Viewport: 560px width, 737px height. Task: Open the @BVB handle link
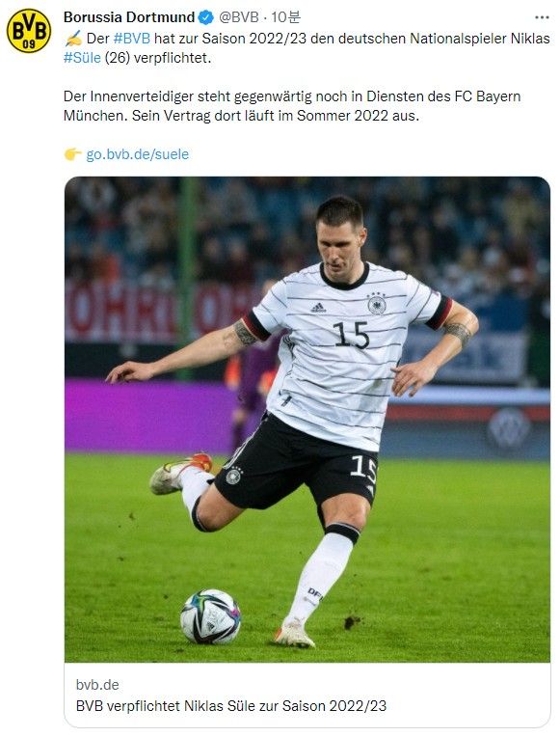click(x=239, y=17)
